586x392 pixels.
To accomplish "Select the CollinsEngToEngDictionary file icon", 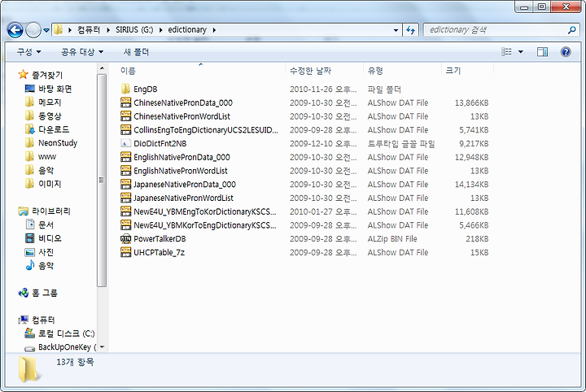I will point(125,130).
